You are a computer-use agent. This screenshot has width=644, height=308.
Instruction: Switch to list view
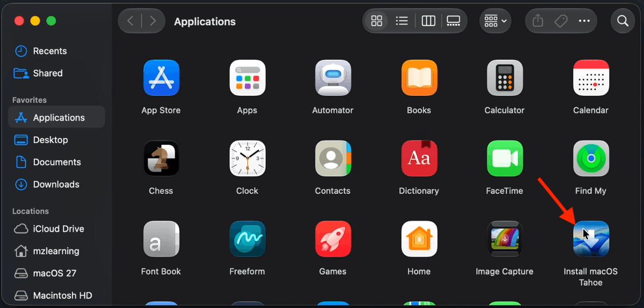402,21
